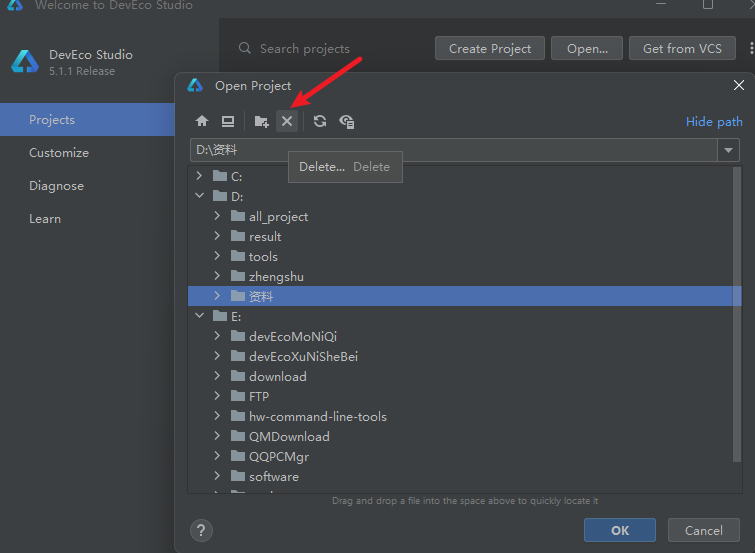755x553 pixels.
Task: Create a new folder via toolbar icon
Action: 261,121
